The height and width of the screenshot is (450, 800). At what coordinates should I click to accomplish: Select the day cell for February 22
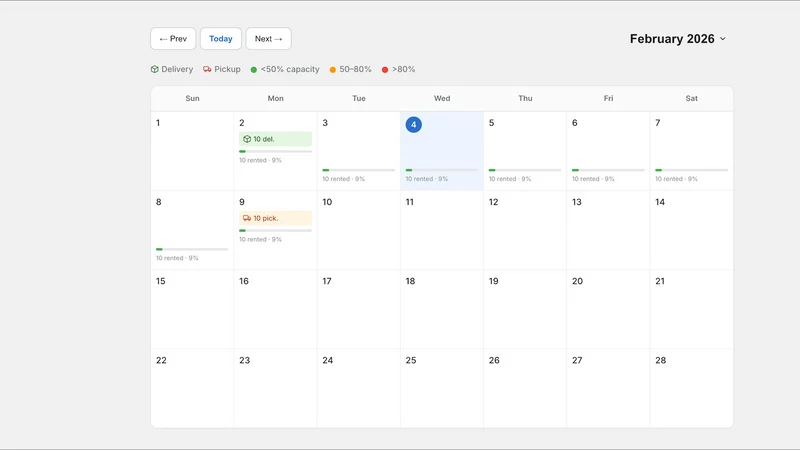pos(192,388)
